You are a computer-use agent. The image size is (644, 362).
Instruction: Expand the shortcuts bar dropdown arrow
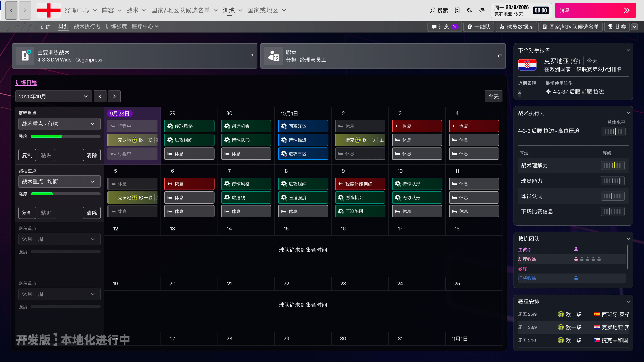pos(634,27)
